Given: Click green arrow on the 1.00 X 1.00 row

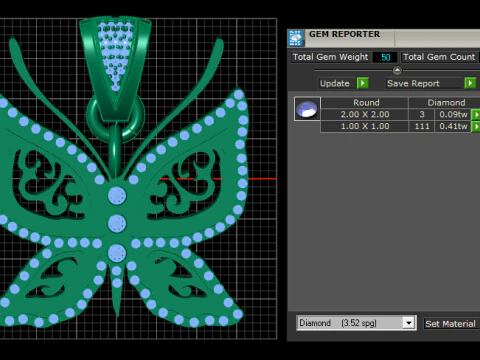Looking at the screenshot, I should pyautogui.click(x=476, y=127).
